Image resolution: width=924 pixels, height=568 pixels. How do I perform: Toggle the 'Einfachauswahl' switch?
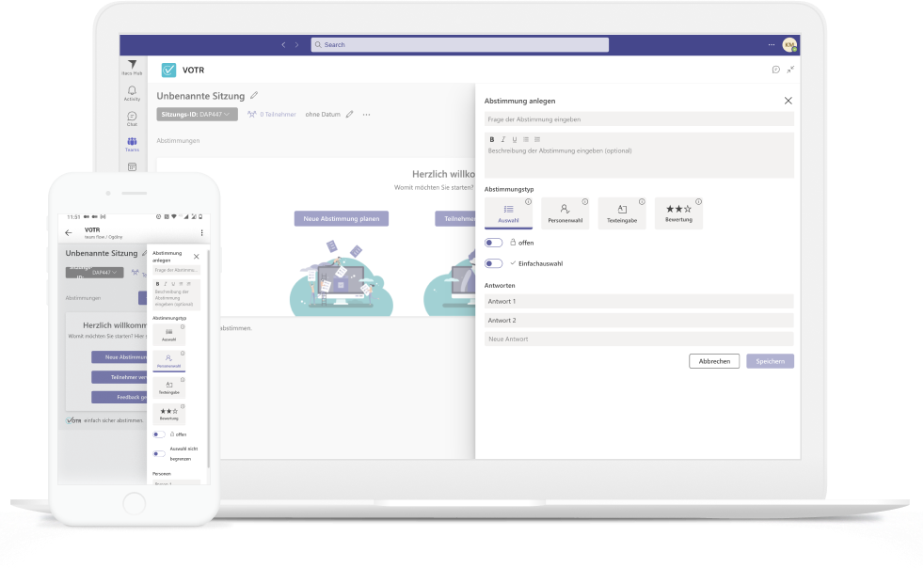pyautogui.click(x=493, y=263)
